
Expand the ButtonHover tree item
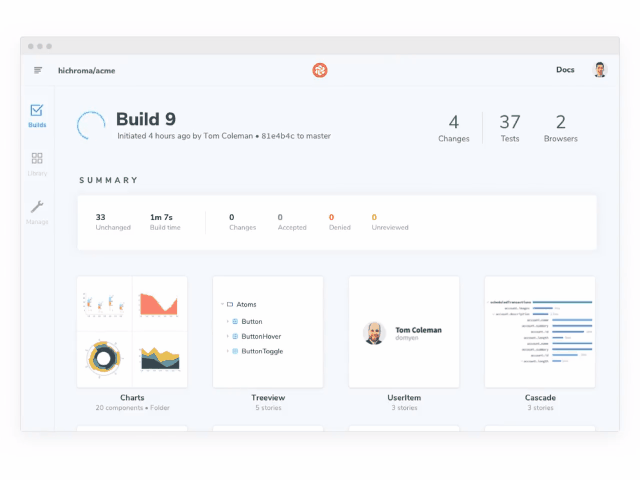coord(228,336)
